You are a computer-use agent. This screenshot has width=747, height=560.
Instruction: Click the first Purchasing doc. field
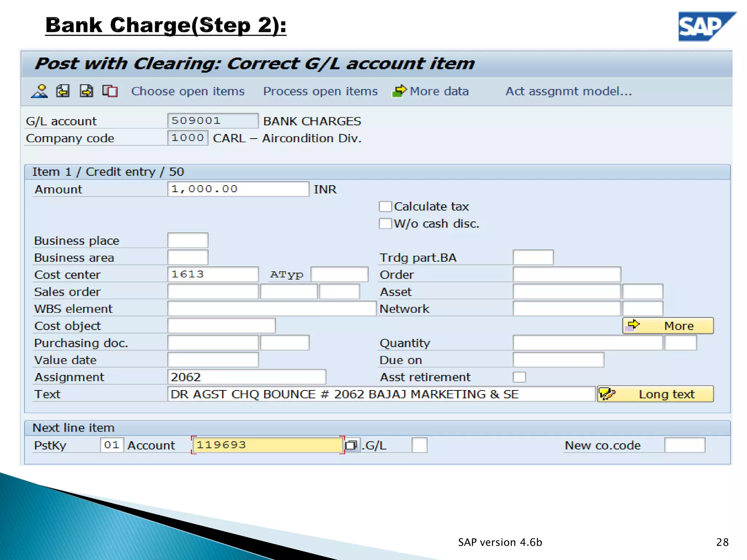point(213,343)
